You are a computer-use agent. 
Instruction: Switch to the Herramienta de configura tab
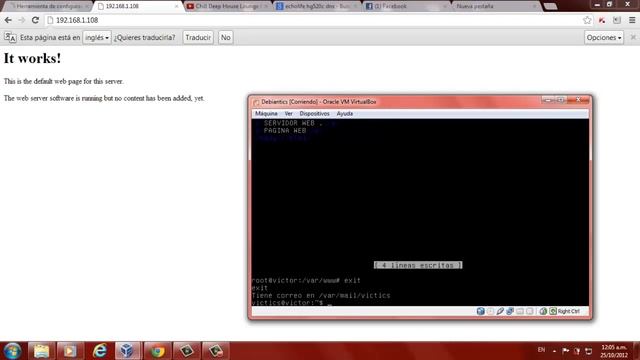(48, 6)
